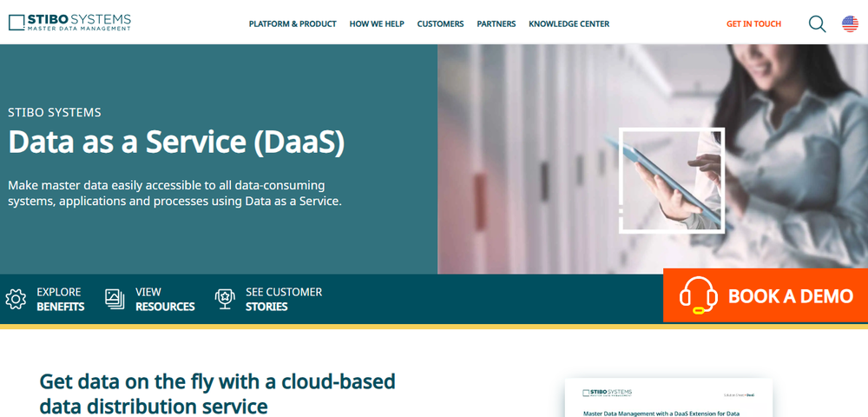868x417 pixels.
Task: Click the 'Get data on the fly' heading
Action: [218, 394]
